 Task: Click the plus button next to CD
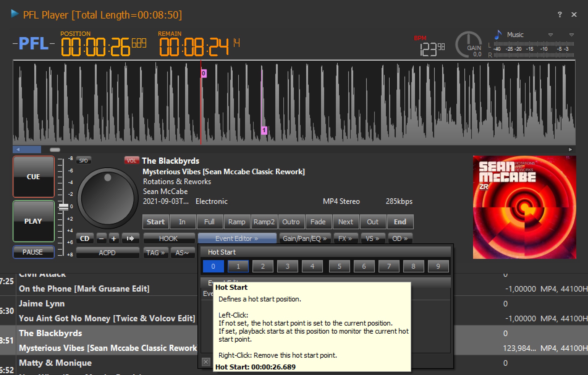coord(114,238)
